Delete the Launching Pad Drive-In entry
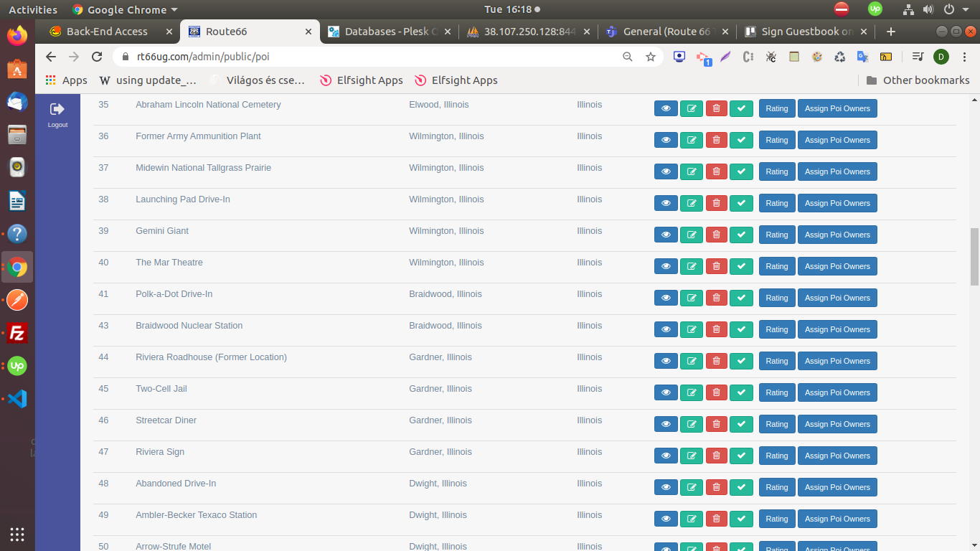The width and height of the screenshot is (980, 551). click(716, 203)
